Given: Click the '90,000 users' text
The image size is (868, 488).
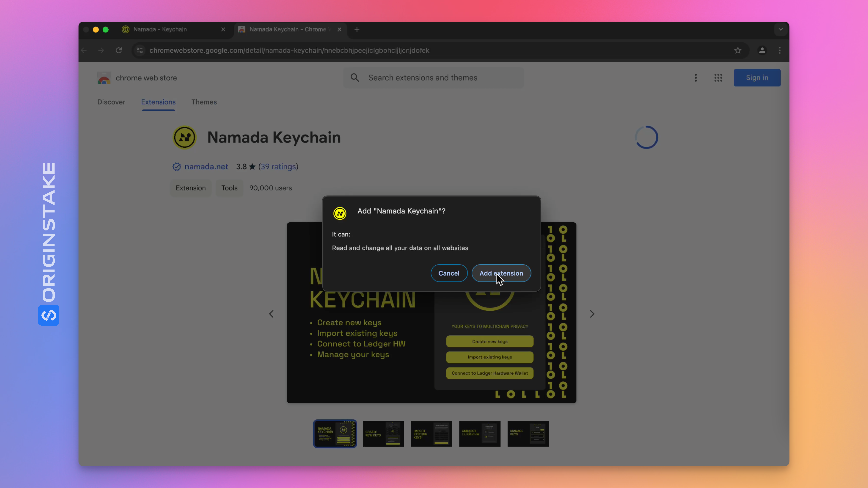Looking at the screenshot, I should click(x=270, y=188).
